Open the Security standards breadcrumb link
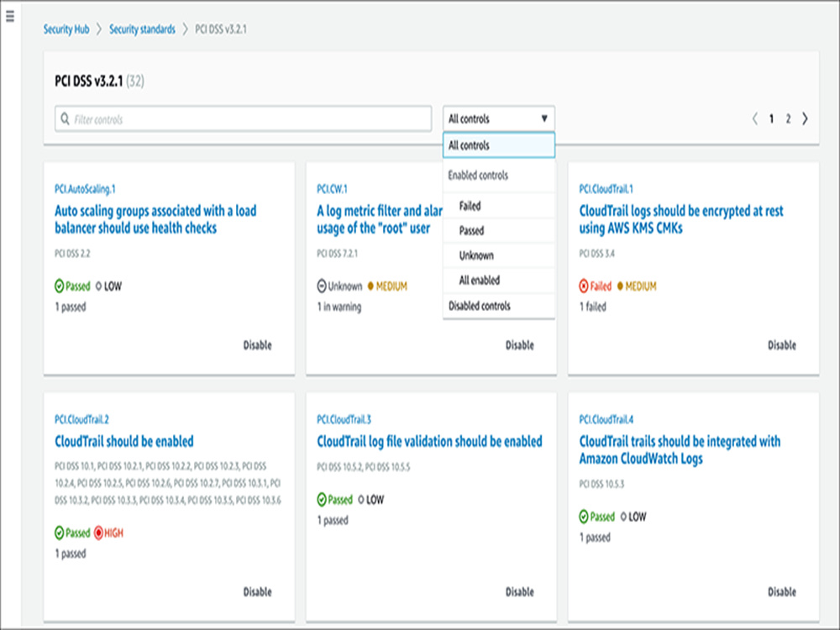This screenshot has height=630, width=840. [x=142, y=29]
